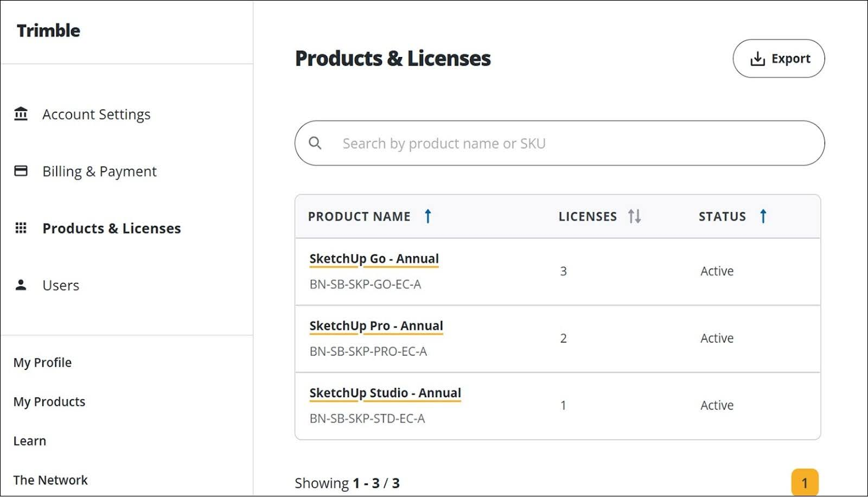Click the Billing & Payment card icon
This screenshot has height=497, width=868.
[x=21, y=171]
